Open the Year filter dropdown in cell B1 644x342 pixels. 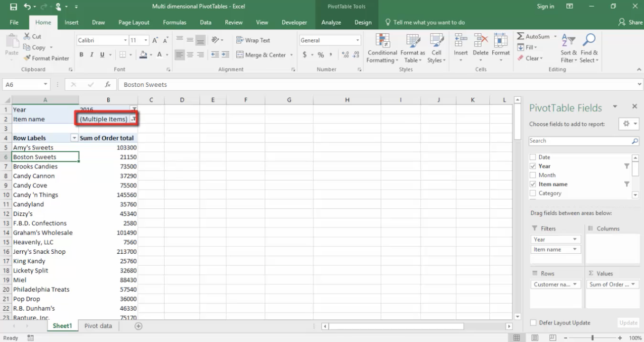coord(134,109)
